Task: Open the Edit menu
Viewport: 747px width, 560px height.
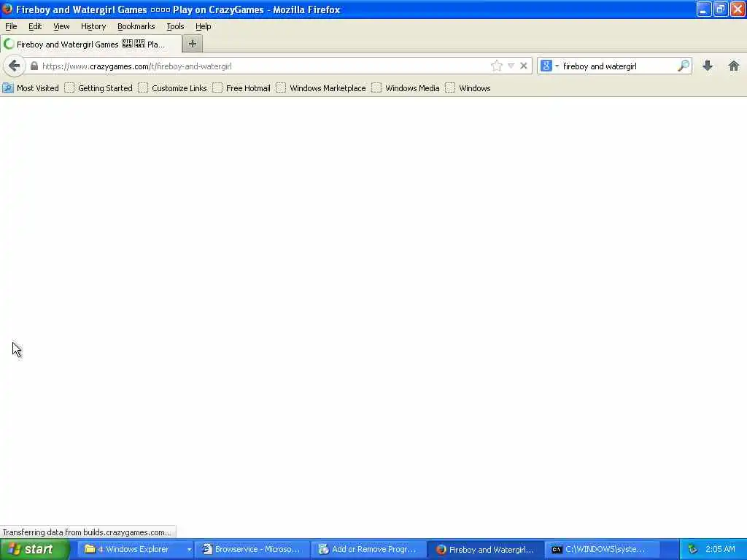Action: (35, 26)
